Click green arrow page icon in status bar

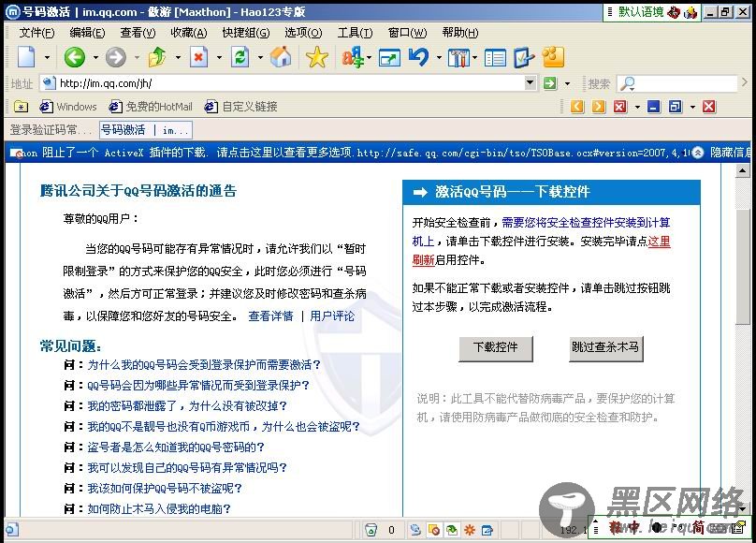tap(452, 530)
